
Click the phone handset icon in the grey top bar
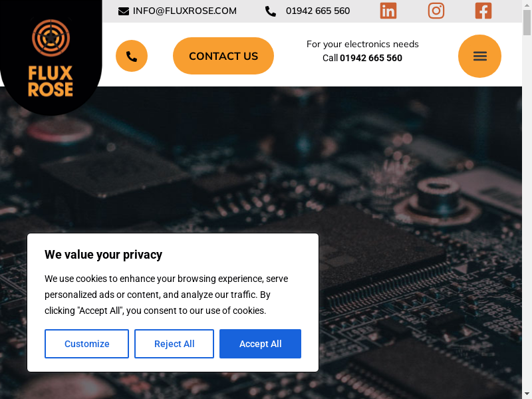(x=271, y=11)
